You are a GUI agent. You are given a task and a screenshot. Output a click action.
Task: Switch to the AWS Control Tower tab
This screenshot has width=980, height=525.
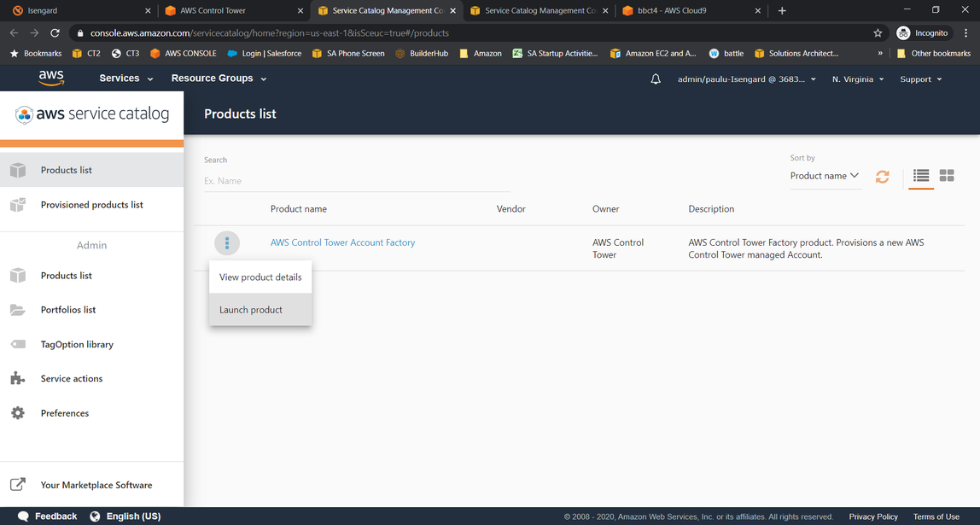[233, 10]
